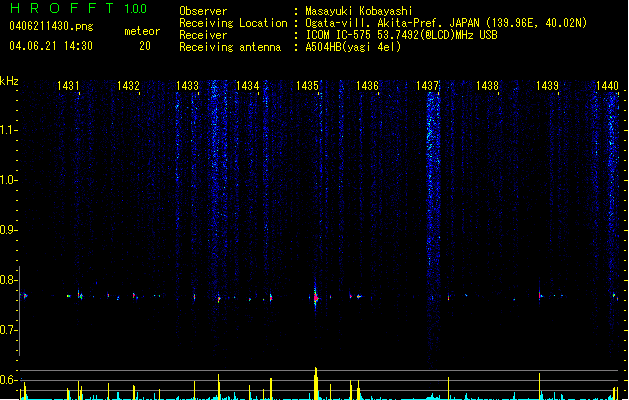Click the tallest yellow intensity peak near 1435

coord(316,383)
